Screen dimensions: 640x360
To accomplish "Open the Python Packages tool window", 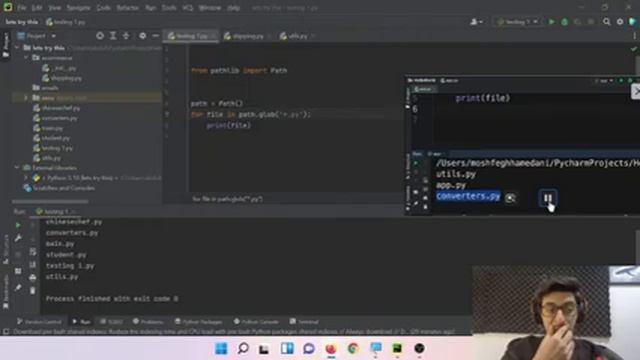I will coord(198,322).
